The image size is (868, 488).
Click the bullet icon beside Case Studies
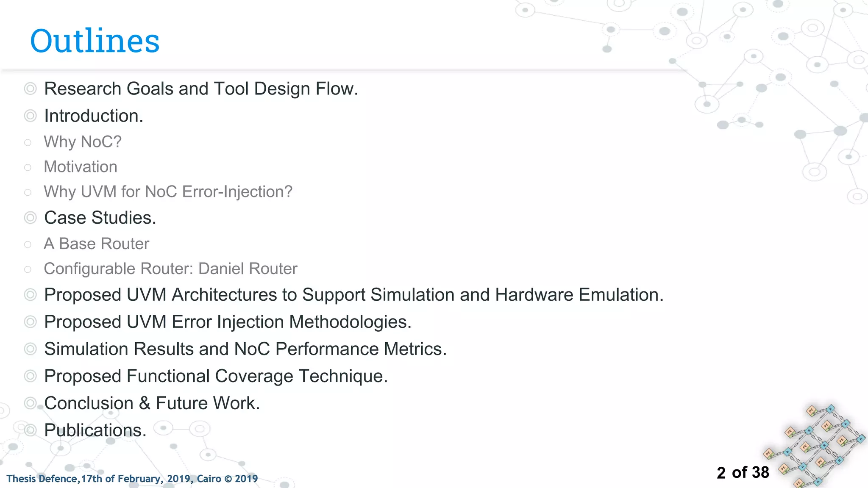point(30,218)
